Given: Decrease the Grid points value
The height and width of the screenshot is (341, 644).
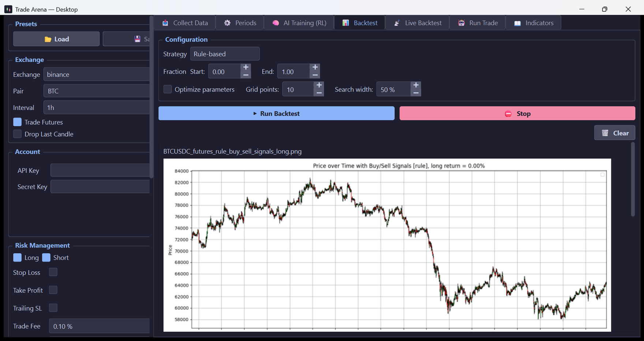Looking at the screenshot, I should pyautogui.click(x=319, y=93).
